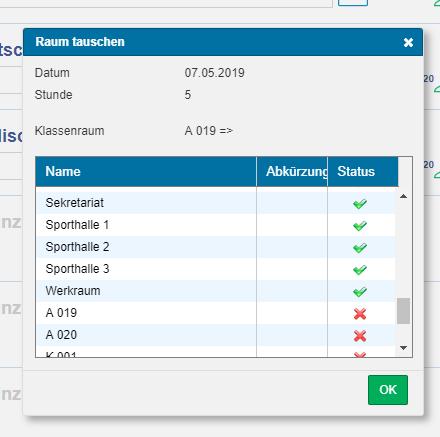
Task: Sort by the Abkürzung column header
Action: [292, 172]
